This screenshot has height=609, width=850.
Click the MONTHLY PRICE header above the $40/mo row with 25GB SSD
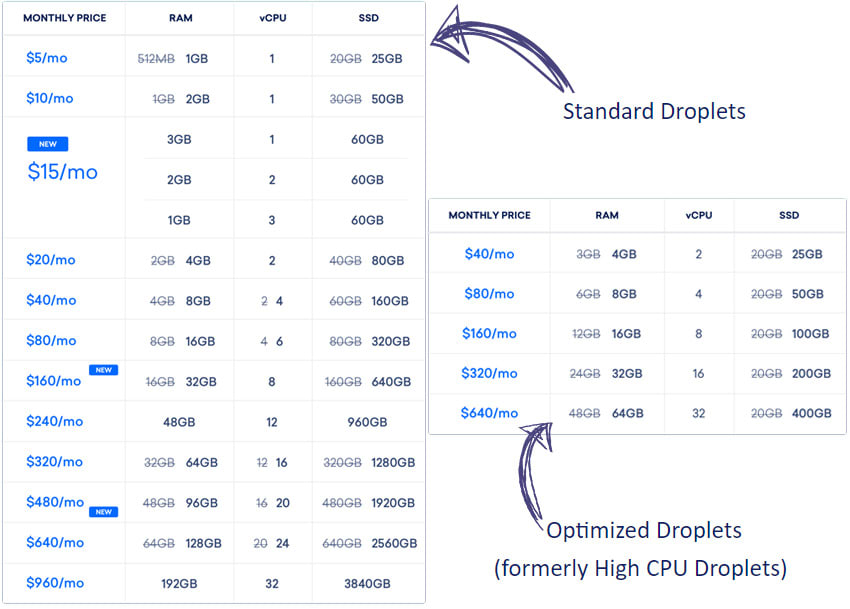[x=490, y=215]
